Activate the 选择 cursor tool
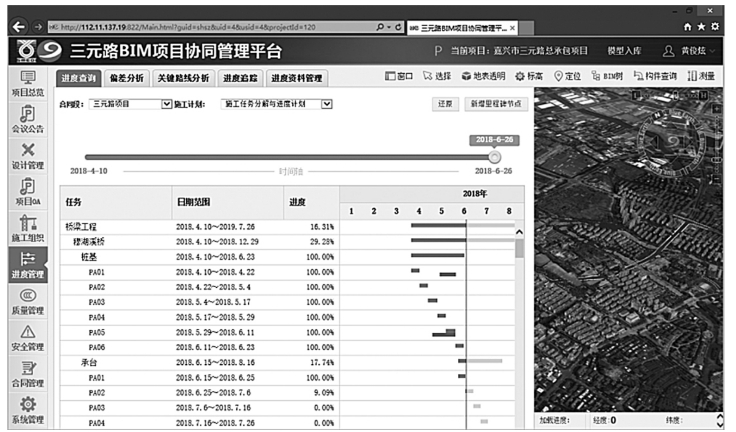 [x=437, y=76]
